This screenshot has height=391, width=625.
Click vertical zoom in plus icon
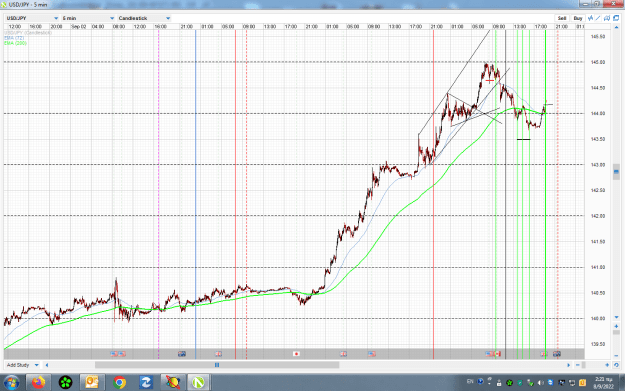(x=616, y=326)
